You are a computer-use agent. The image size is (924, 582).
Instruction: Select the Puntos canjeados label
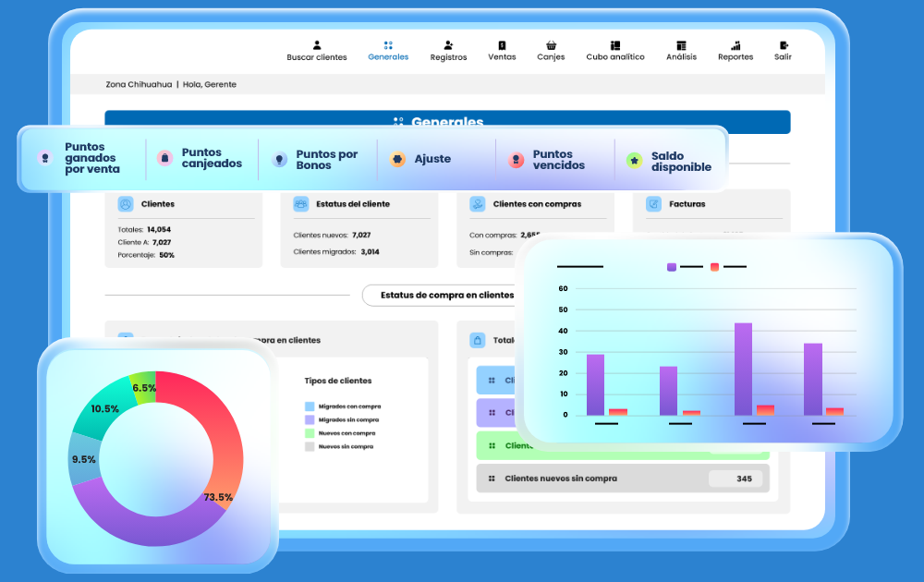coord(212,158)
